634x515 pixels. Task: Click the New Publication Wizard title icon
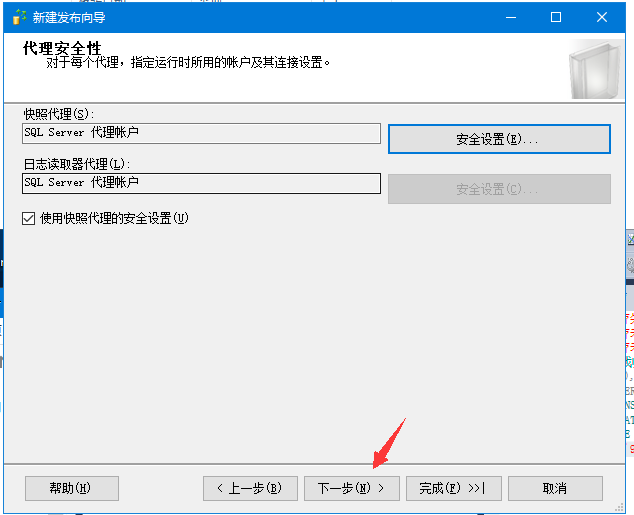(19, 17)
